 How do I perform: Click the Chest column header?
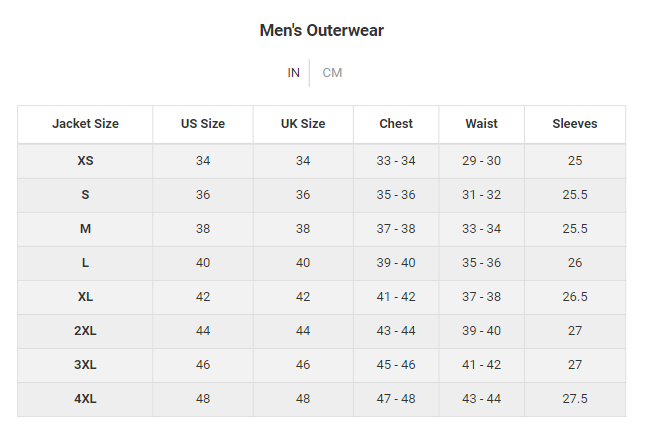click(396, 124)
